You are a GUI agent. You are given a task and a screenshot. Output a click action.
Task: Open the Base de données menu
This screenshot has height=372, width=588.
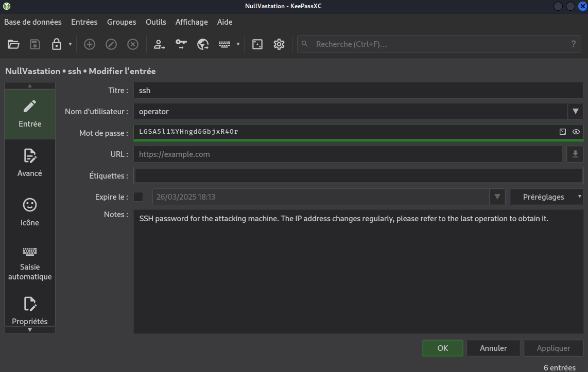32,22
